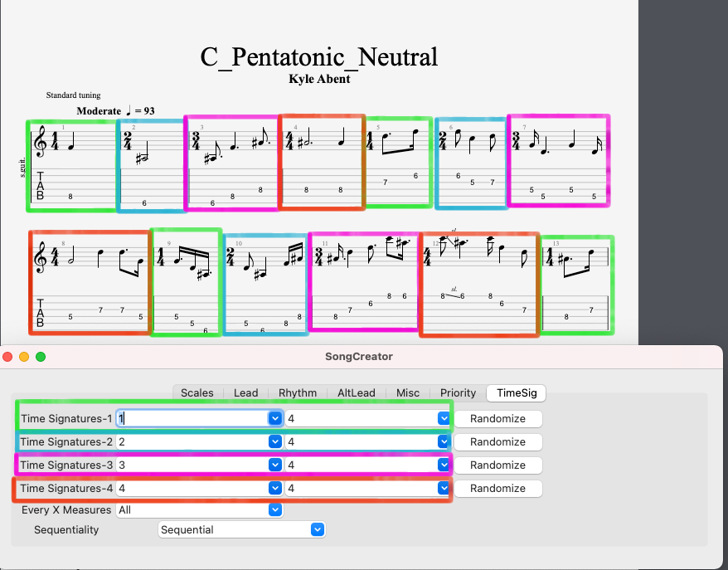This screenshot has height=570, width=728.
Task: Click the treble clef in measure 1
Action: tap(38, 140)
